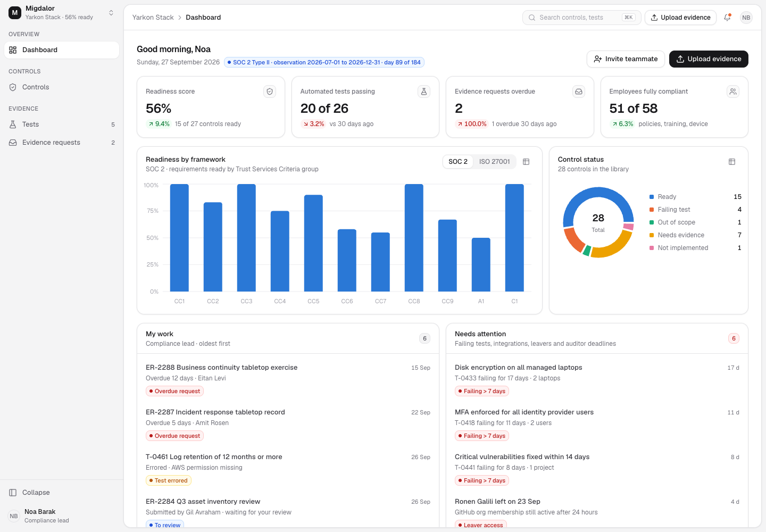Image resolution: width=766 pixels, height=532 pixels.
Task: Click the Evidence requests inbox icon in sidebar
Action: [x=13, y=143]
